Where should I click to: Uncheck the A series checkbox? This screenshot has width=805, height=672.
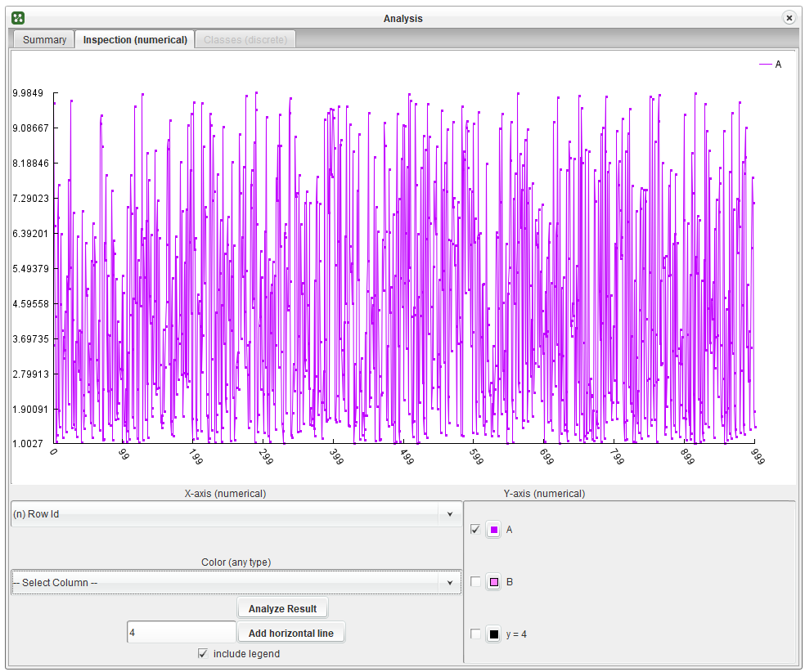475,530
